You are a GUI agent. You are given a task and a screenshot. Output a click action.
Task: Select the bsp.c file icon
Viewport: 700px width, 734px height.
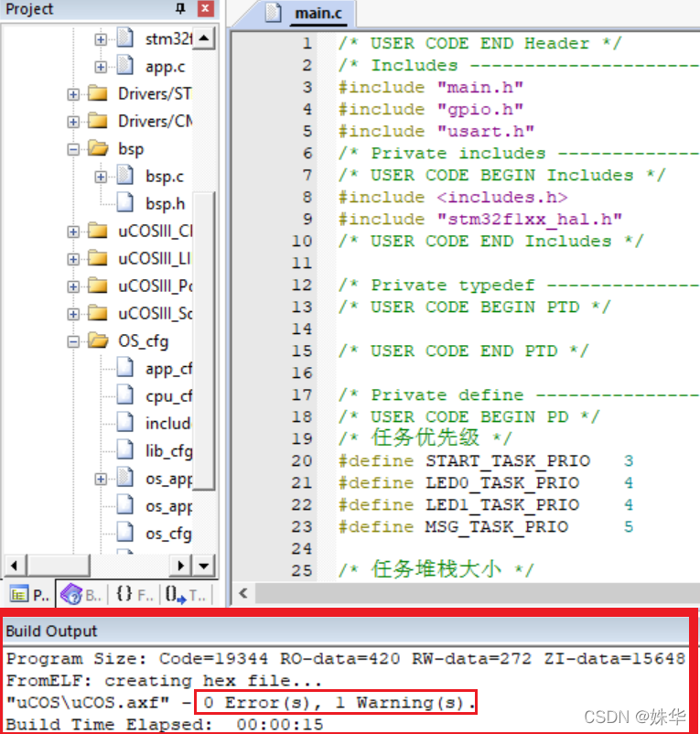tap(125, 175)
